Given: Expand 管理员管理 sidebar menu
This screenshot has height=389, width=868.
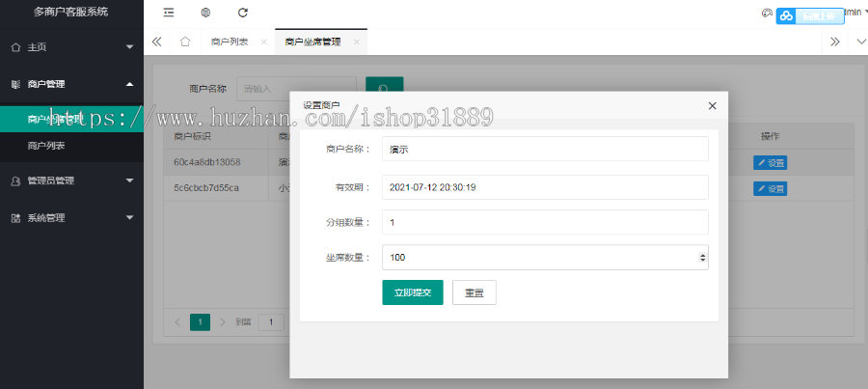Looking at the screenshot, I should tap(72, 181).
